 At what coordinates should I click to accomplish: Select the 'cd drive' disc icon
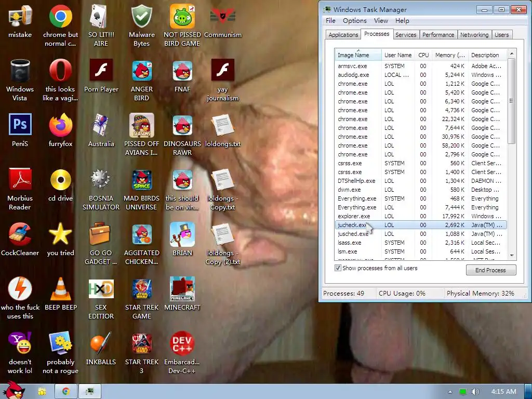[x=60, y=185]
